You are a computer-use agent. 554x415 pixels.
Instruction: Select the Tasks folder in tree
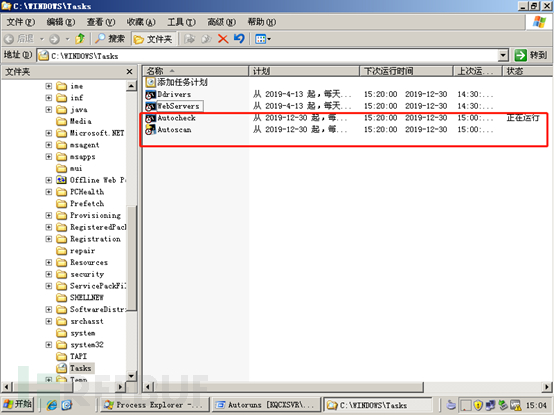[x=75, y=368]
